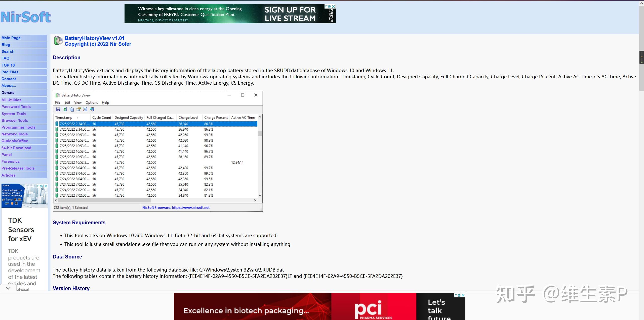The width and height of the screenshot is (644, 320).
Task: Browse the All Utilities category
Action: 11,100
